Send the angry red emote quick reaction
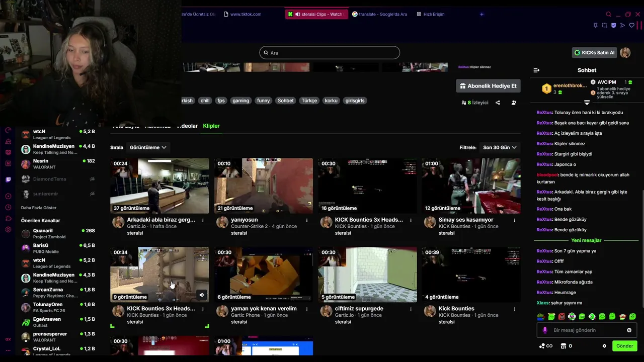Screen dimensions: 644x362 click(561, 316)
